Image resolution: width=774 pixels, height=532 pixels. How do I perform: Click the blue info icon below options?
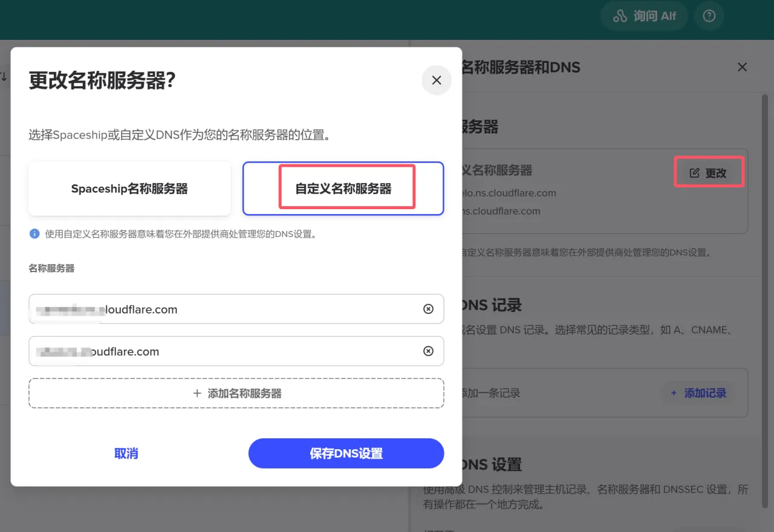(x=34, y=233)
